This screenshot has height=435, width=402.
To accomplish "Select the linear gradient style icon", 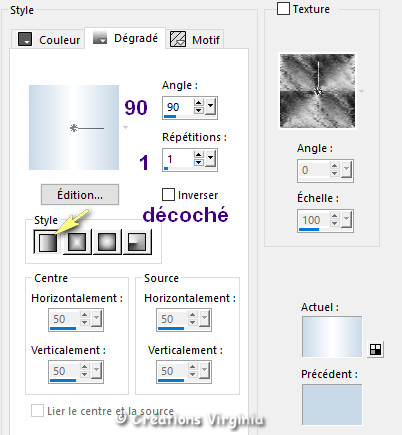I will pos(47,242).
